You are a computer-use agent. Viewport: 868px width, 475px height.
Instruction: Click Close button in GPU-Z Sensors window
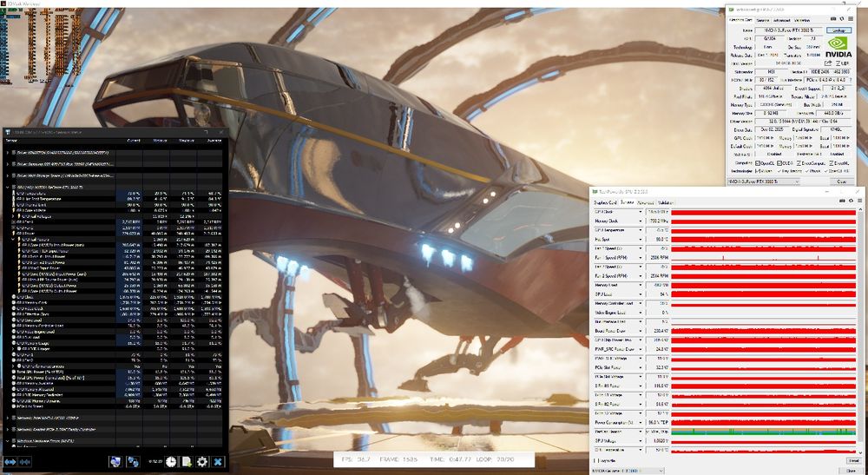click(x=851, y=471)
